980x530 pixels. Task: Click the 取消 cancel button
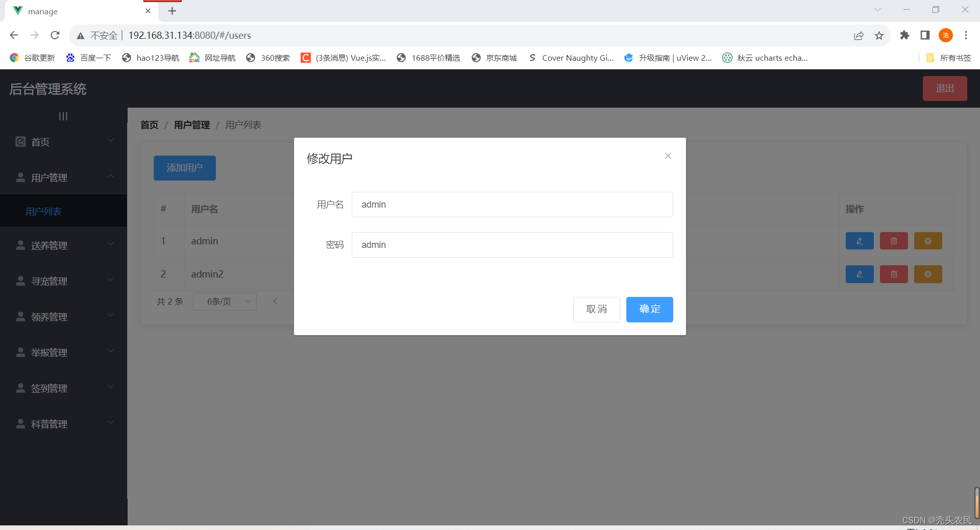tap(596, 309)
